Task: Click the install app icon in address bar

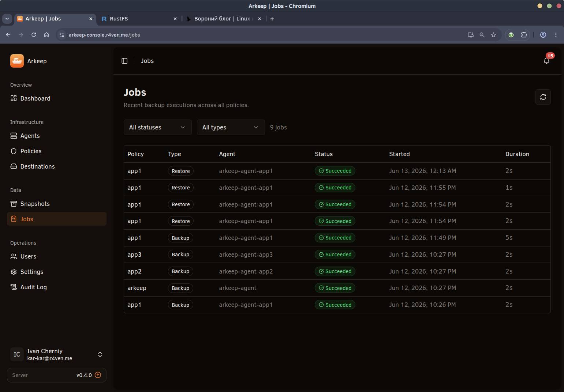Action: (471, 35)
